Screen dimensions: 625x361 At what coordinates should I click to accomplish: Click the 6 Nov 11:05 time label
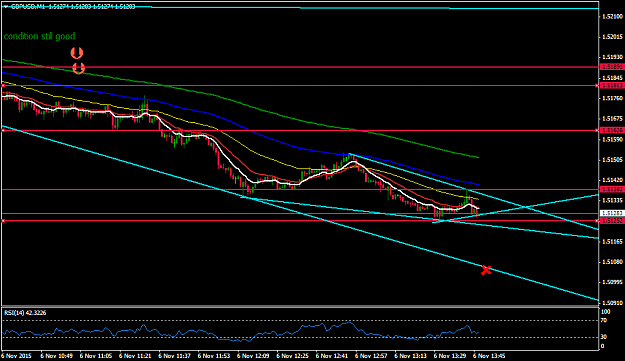point(96,355)
